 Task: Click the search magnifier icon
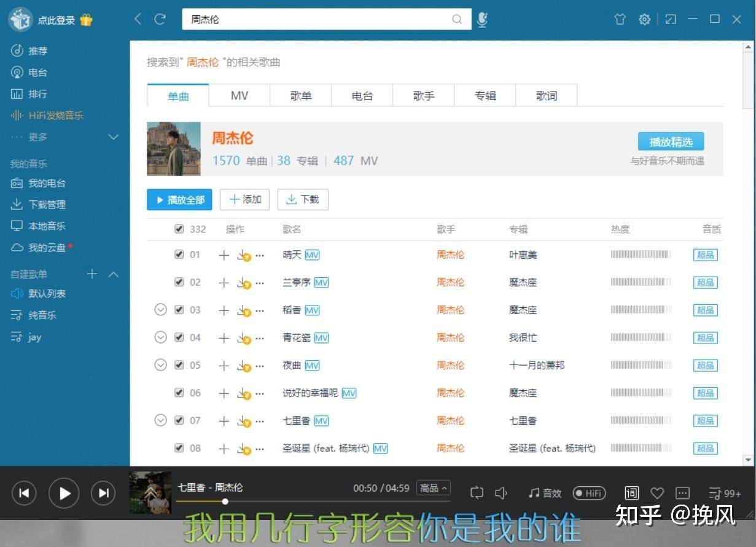click(x=457, y=19)
